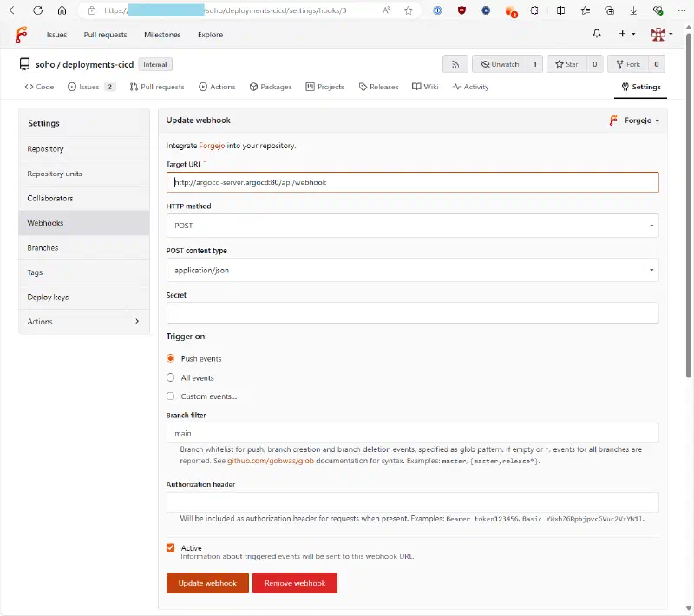Click the Target URL input field
This screenshot has width=694, height=616.
[x=413, y=182]
